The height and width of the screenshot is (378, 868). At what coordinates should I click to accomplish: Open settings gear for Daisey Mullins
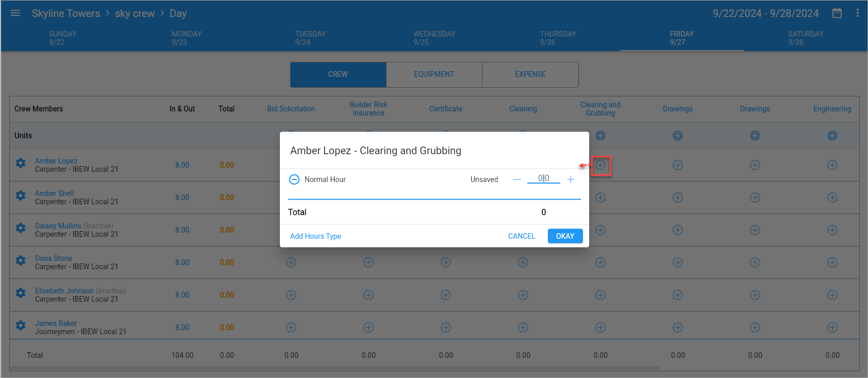tap(21, 228)
